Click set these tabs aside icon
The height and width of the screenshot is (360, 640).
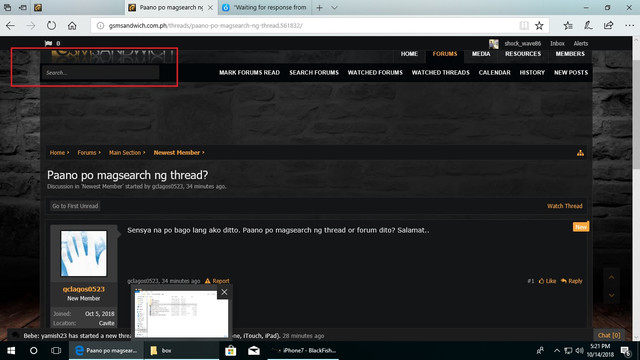(23, 7)
